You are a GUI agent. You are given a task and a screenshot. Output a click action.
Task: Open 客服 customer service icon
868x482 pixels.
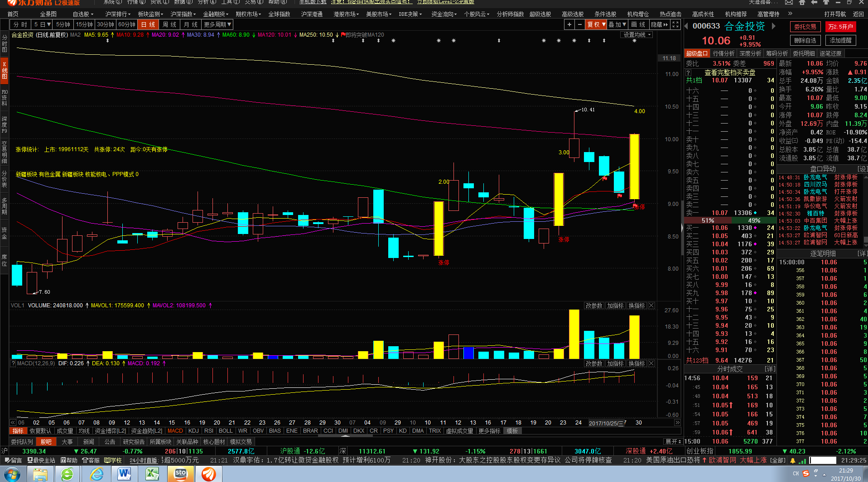click(91, 460)
